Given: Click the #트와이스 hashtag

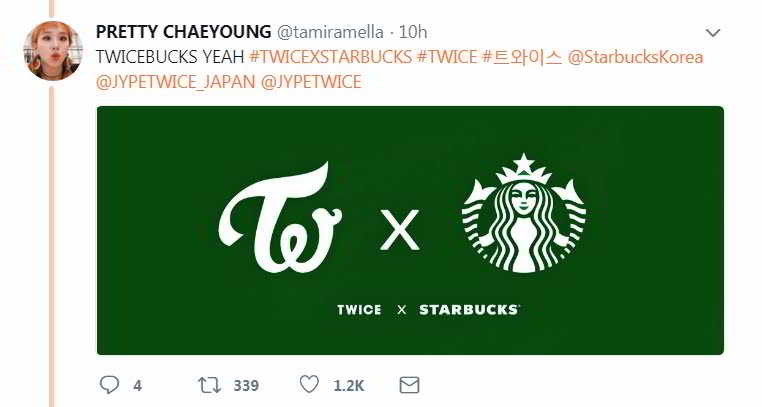Looking at the screenshot, I should pos(522,57).
